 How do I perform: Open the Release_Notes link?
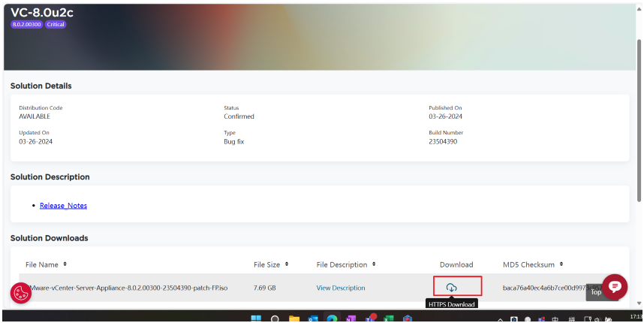click(63, 206)
